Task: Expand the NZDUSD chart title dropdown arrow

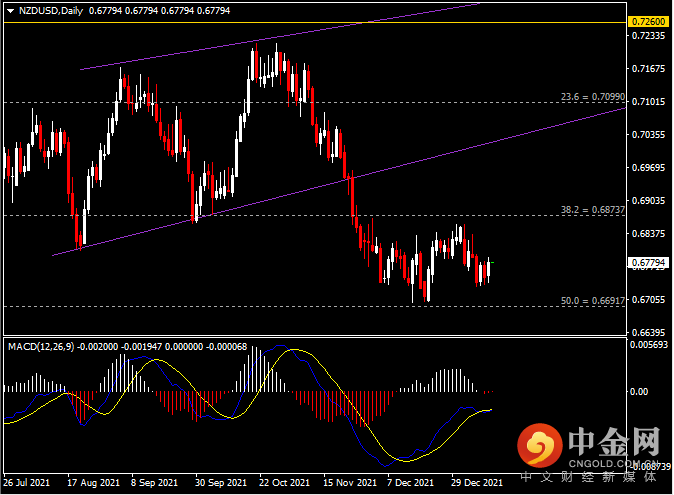Action: coord(10,11)
